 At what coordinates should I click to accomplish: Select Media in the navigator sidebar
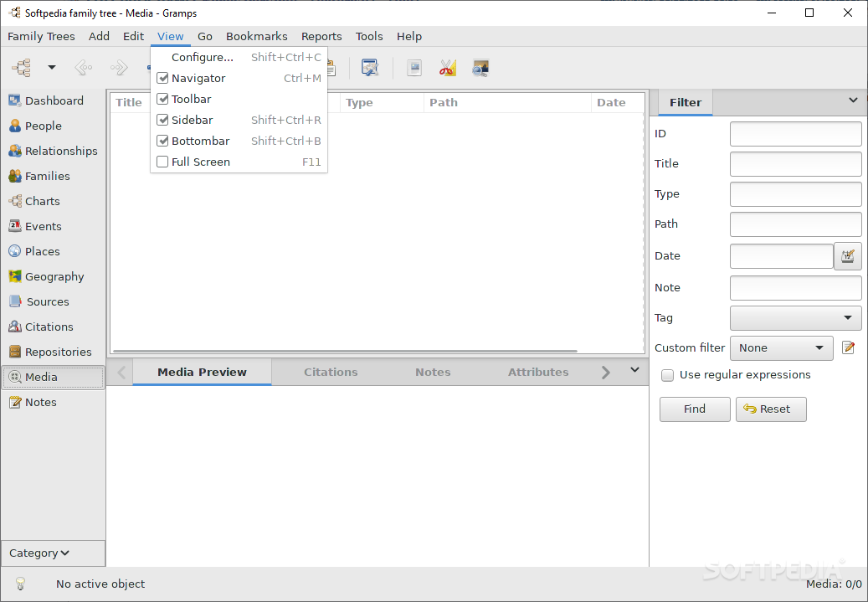[x=53, y=377]
